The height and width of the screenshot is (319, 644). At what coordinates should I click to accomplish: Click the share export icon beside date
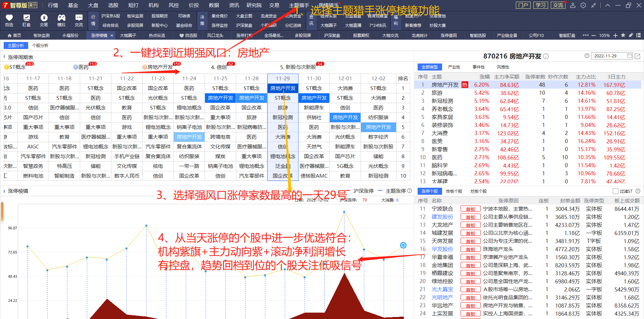(638, 56)
